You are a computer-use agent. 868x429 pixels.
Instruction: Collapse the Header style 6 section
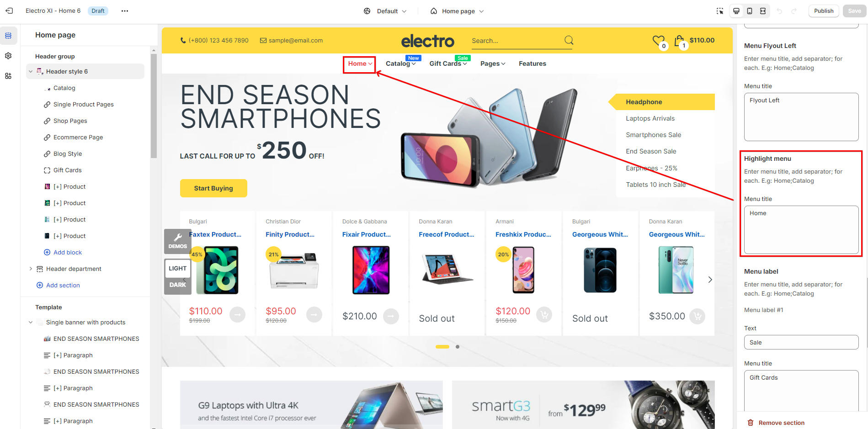click(x=31, y=71)
